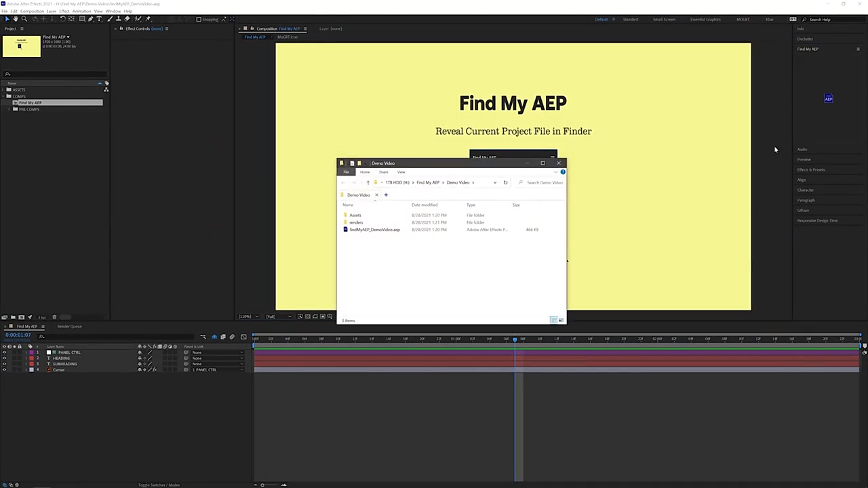
Task: Hide the HEADING layer
Action: (x=4, y=358)
